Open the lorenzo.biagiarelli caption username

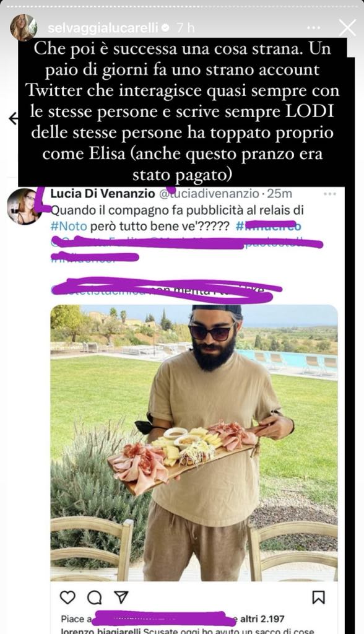101,630
